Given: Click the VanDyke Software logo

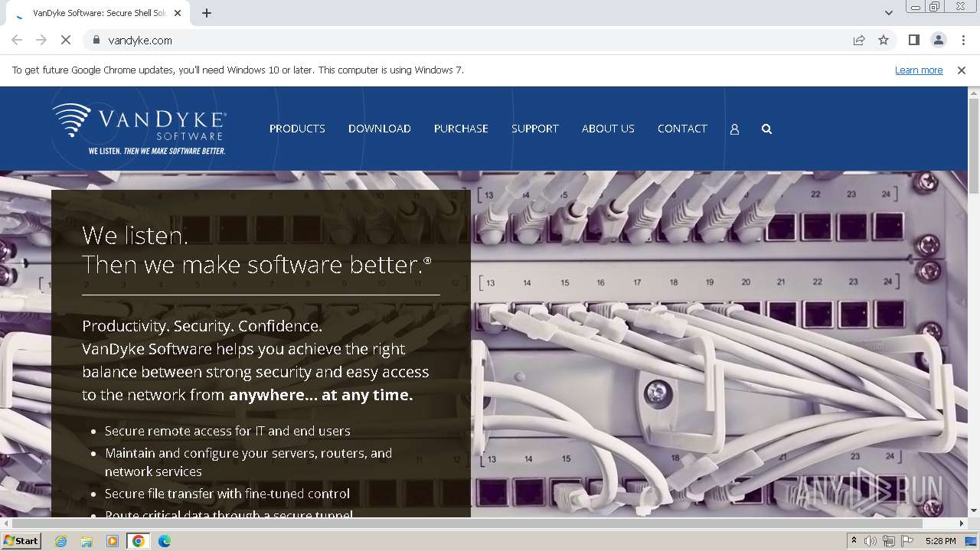Looking at the screenshot, I should tap(139, 129).
